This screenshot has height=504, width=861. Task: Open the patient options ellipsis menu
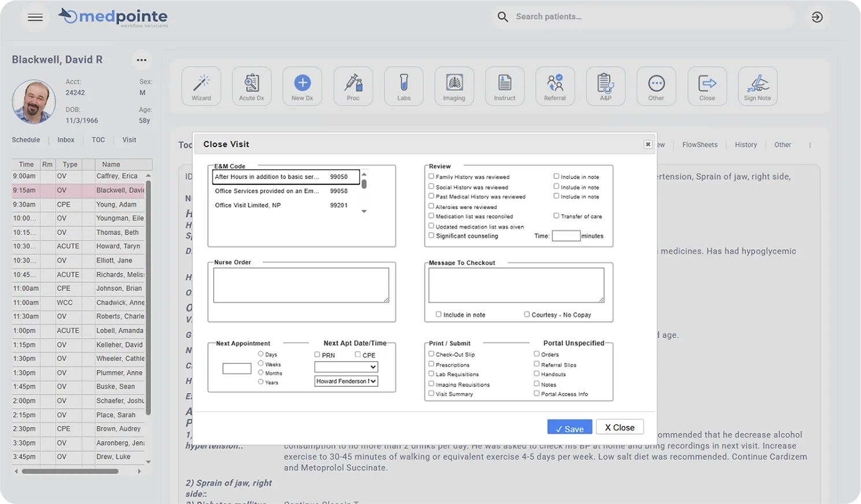(142, 60)
